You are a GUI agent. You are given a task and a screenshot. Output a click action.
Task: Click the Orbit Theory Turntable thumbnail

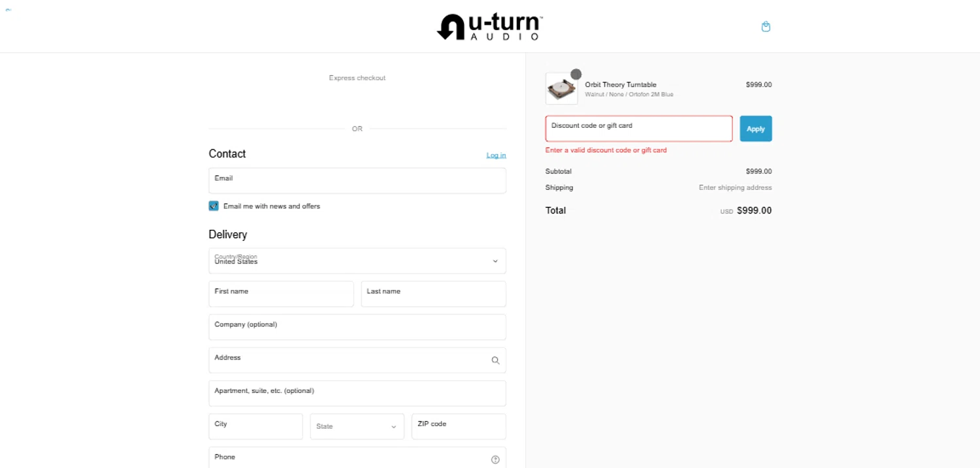click(x=562, y=89)
